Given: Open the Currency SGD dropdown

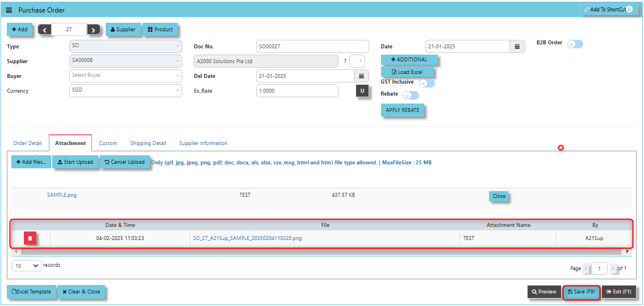Looking at the screenshot, I should tap(126, 90).
